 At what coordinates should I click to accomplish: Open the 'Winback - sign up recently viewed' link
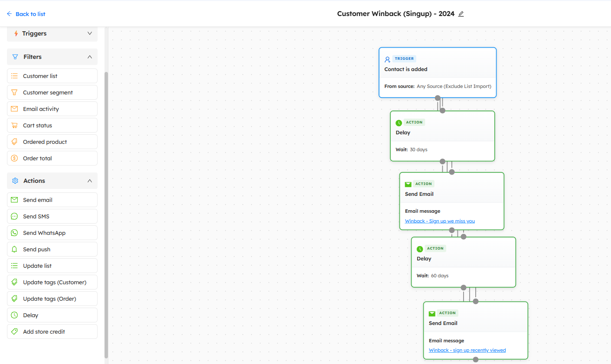(467, 350)
